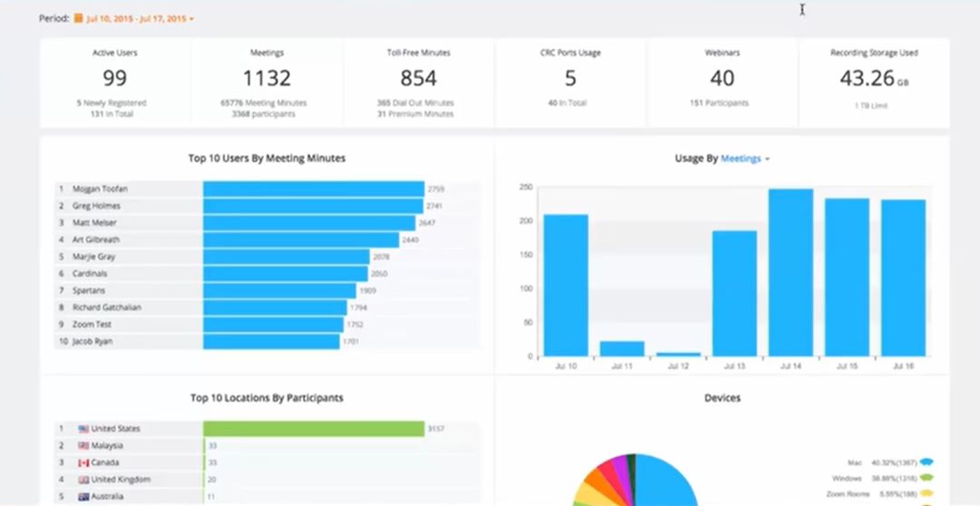This screenshot has height=506, width=980.
Task: Click the Canada flag icon
Action: tap(83, 462)
